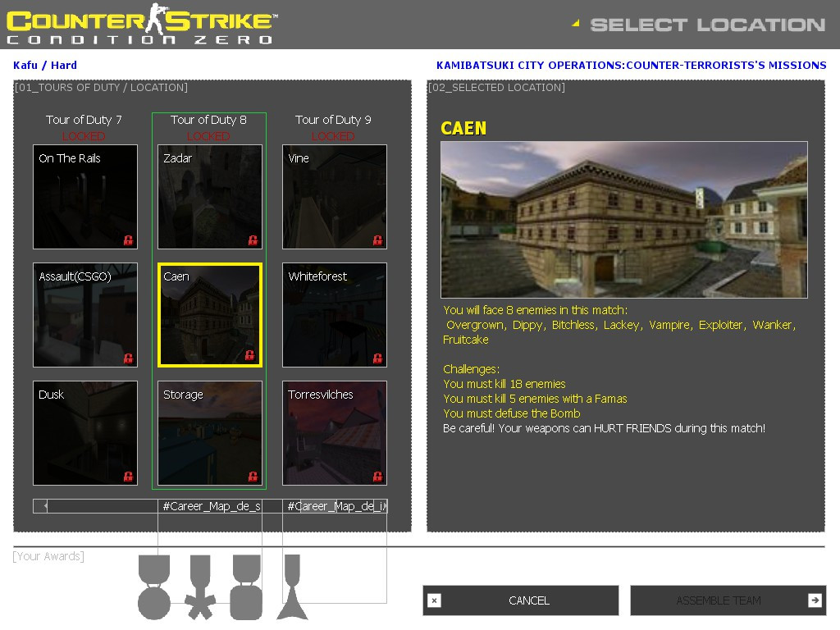Click the lock icon on Zadar
The height and width of the screenshot is (630, 840).
point(253,240)
